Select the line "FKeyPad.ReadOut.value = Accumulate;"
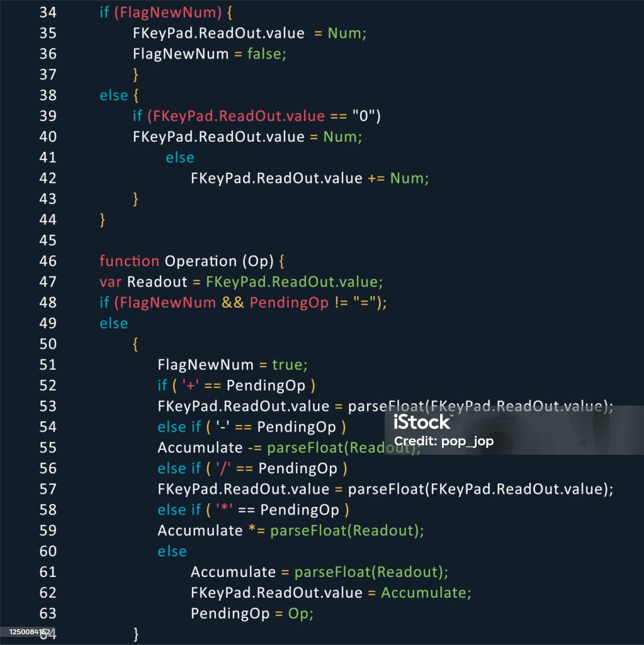644x645 pixels. pos(331,593)
